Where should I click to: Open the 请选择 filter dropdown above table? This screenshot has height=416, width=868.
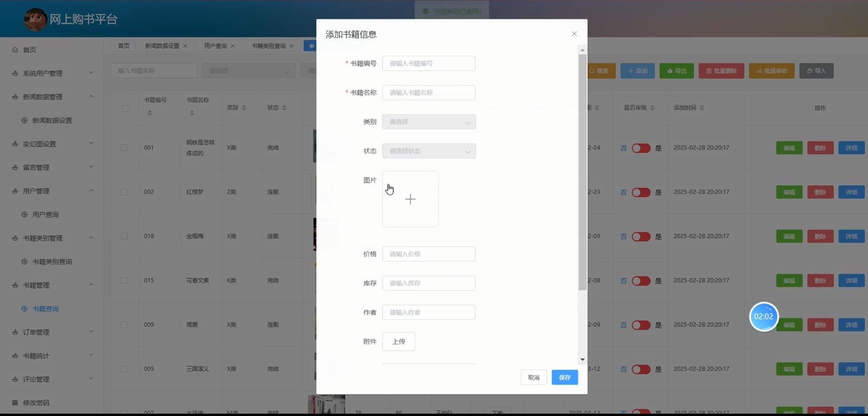pos(249,71)
